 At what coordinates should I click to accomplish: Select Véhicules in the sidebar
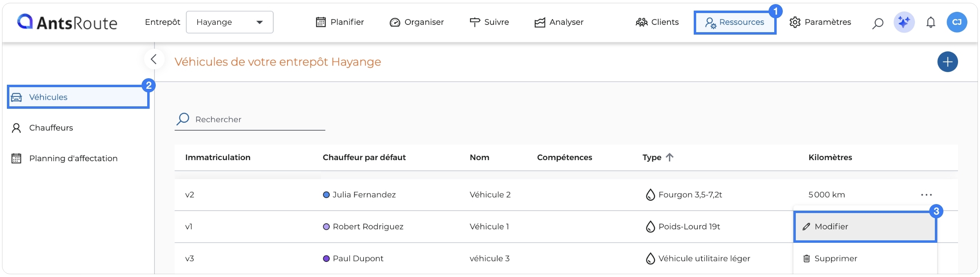[78, 97]
